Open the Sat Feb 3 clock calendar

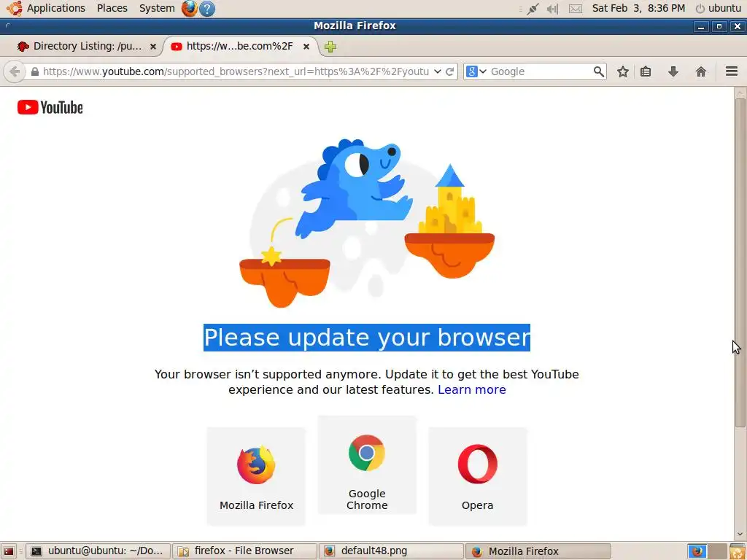638,8
